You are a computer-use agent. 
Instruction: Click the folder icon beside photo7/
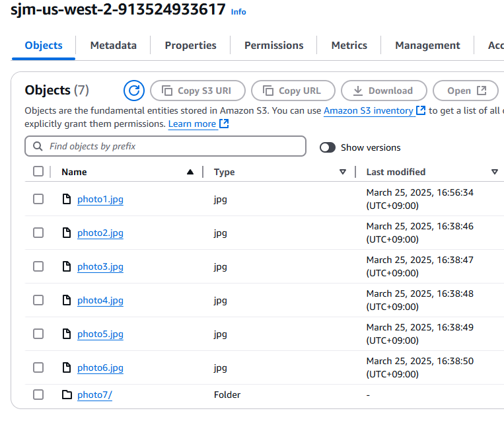(x=67, y=395)
